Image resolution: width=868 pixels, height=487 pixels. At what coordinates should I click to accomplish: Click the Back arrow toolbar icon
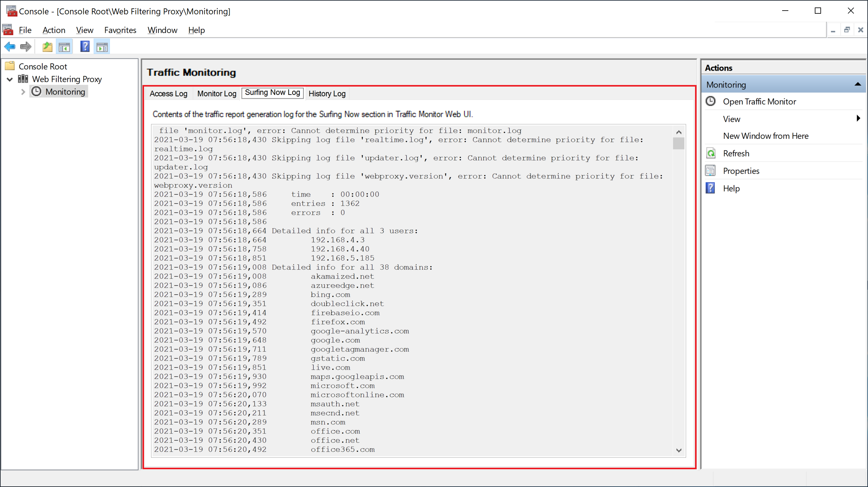[x=10, y=46]
